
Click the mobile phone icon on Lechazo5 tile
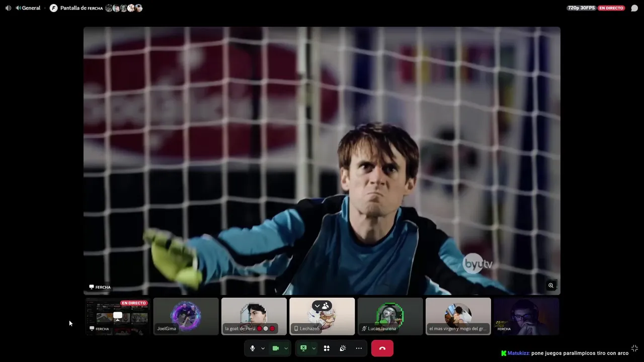[x=296, y=328]
